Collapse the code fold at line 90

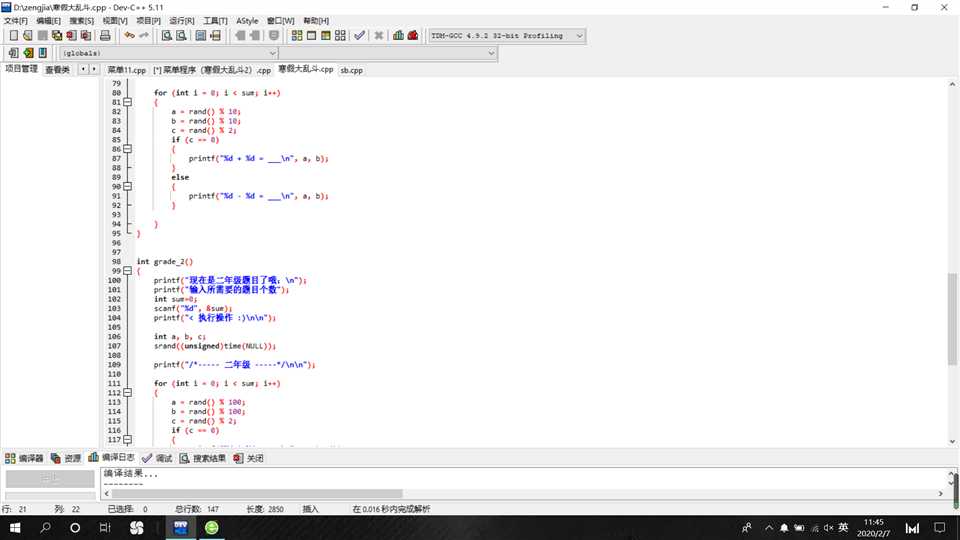point(127,186)
